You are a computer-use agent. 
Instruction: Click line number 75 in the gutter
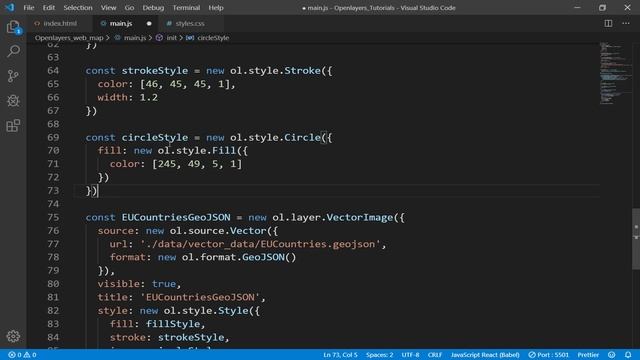pos(53,218)
